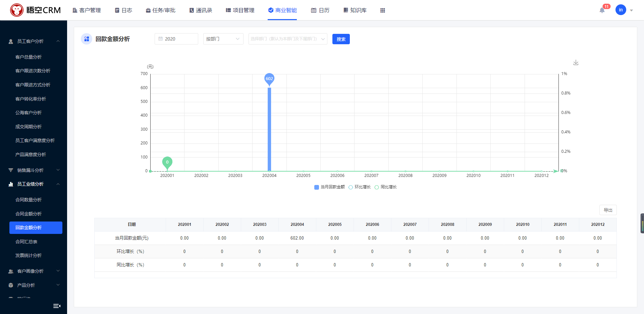This screenshot has height=314, width=644.
Task: Open 客户管理 in the top navigation
Action: pyautogui.click(x=87, y=10)
